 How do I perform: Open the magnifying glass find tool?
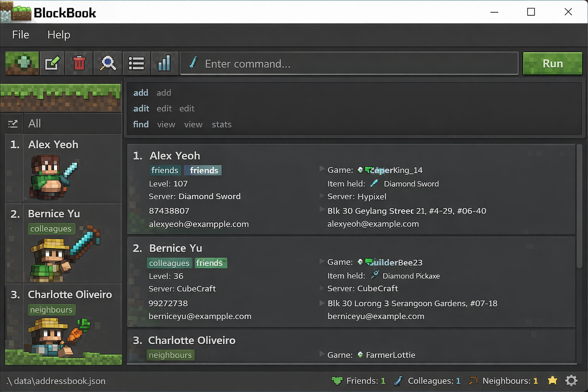(108, 63)
